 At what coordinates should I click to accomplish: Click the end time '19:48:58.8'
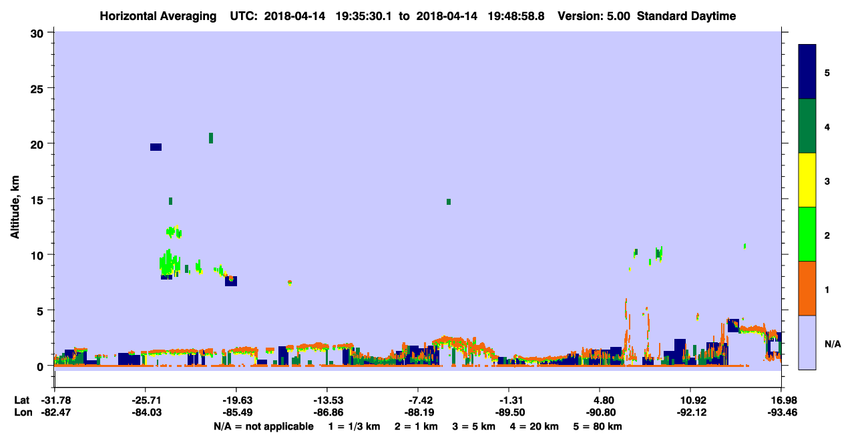515,16
